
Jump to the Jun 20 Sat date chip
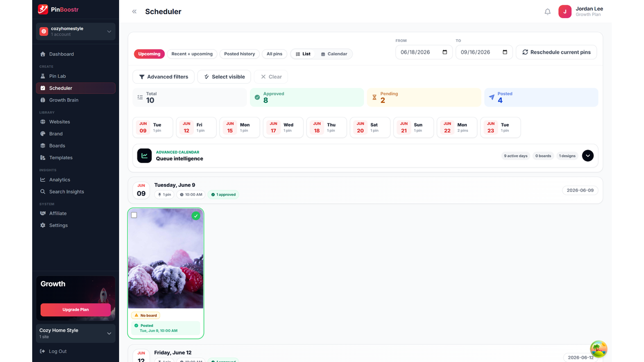point(370,128)
